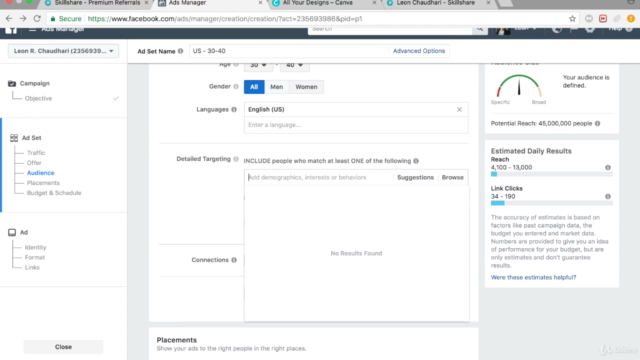The height and width of the screenshot is (360, 640).
Task: Reload the Ads Manager page
Action: click(x=37, y=19)
